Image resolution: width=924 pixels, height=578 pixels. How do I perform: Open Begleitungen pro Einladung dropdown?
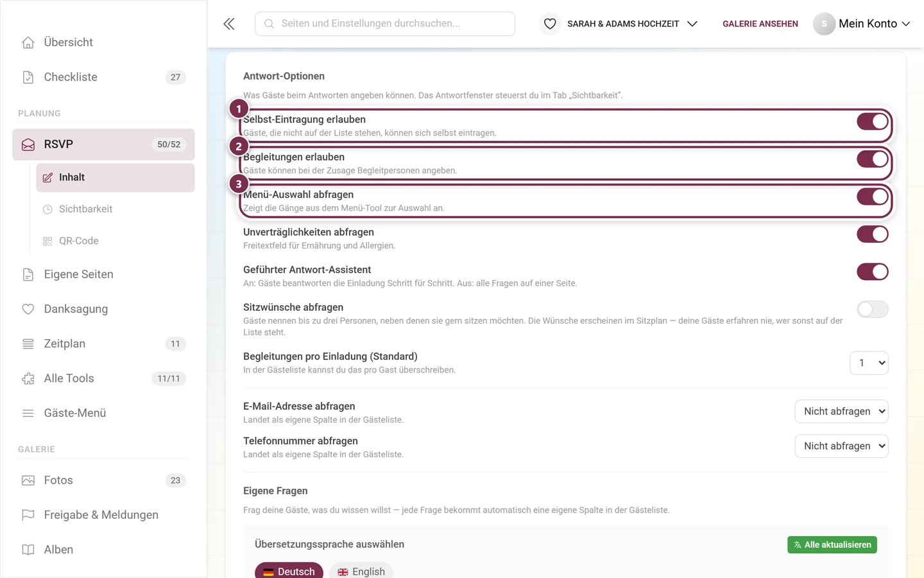pyautogui.click(x=869, y=363)
